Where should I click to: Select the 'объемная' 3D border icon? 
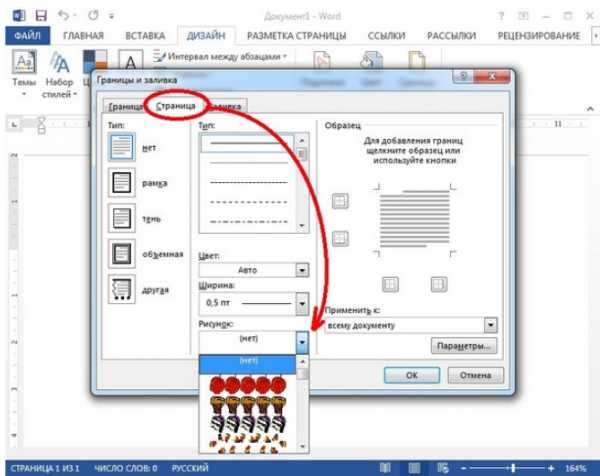click(122, 253)
